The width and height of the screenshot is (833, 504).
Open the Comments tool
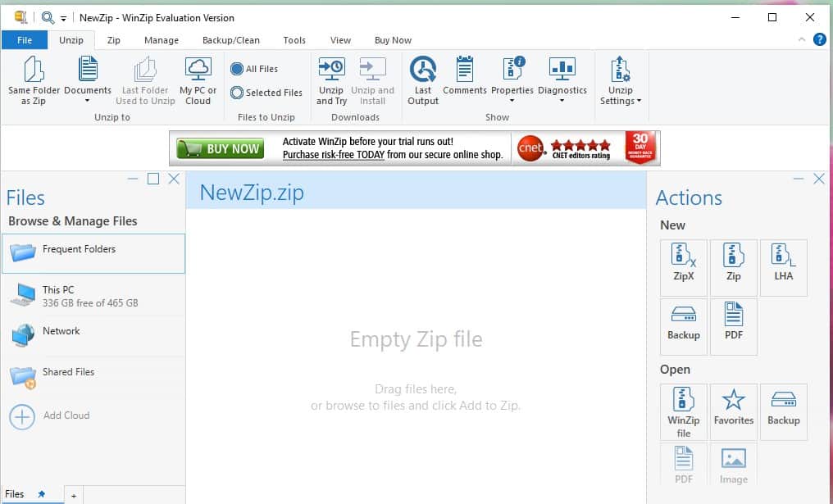(x=465, y=70)
